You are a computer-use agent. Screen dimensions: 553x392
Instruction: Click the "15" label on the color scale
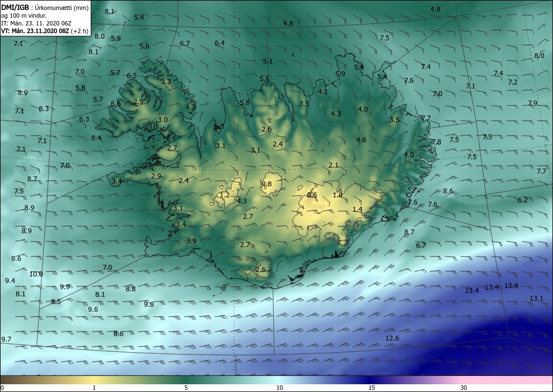pos(372,388)
